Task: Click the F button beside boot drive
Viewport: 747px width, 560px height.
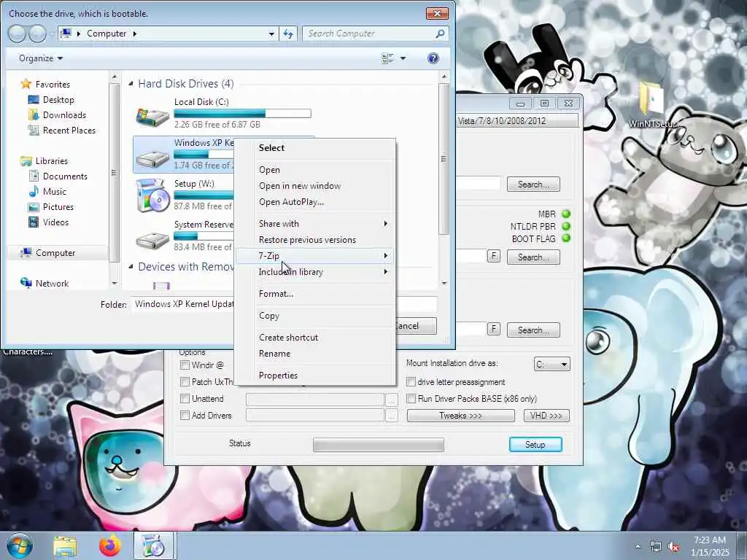Action: point(494,256)
